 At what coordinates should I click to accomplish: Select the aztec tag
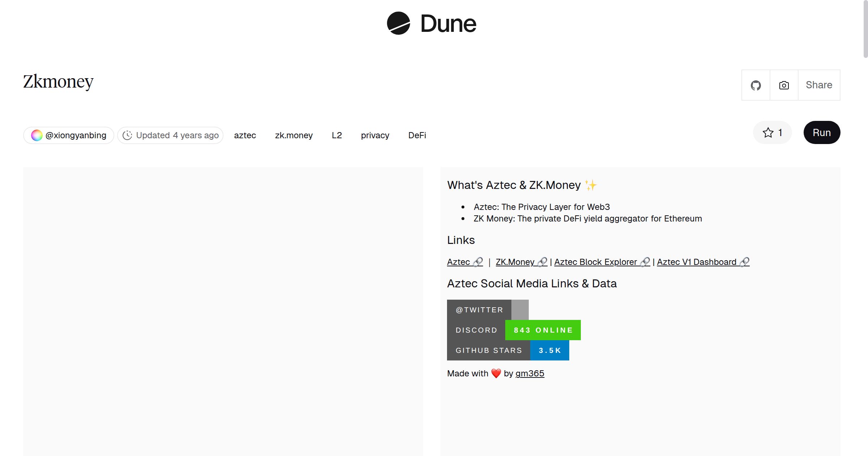click(245, 135)
